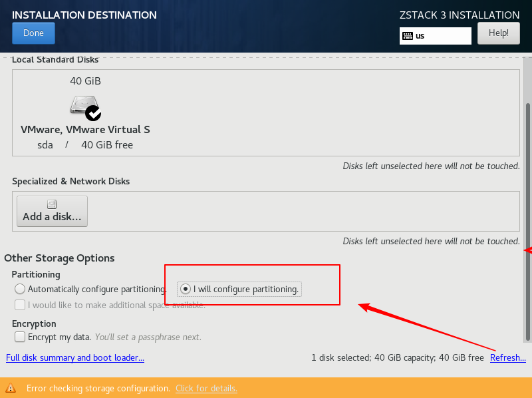Click the 40 GiB disk size label
The image size is (532, 398).
[85, 81]
